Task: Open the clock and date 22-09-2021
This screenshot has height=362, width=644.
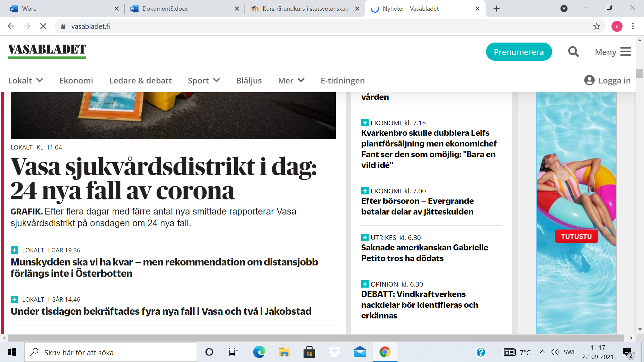Action: tap(598, 352)
